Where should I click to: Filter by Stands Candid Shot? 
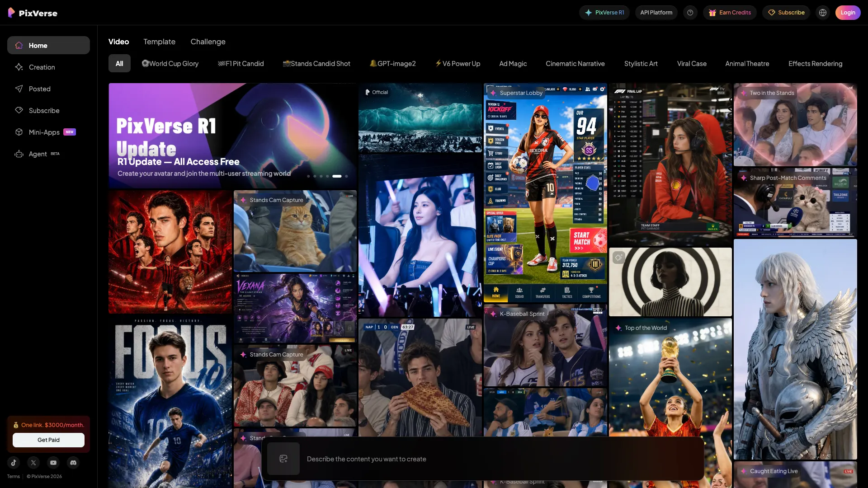(316, 63)
